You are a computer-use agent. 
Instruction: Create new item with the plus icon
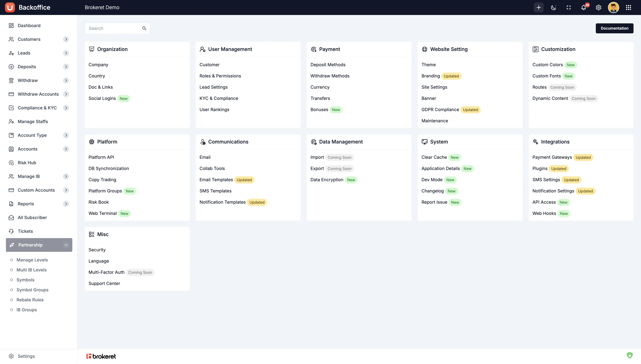click(x=539, y=7)
